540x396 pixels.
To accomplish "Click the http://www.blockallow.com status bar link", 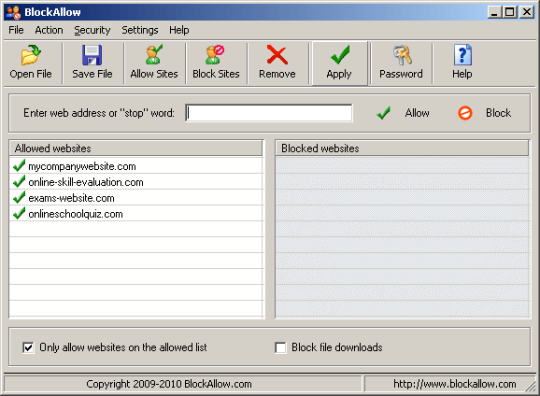I will coord(455,384).
